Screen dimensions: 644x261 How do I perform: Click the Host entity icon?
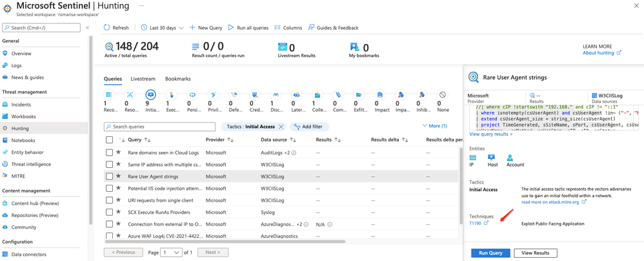[x=491, y=158]
